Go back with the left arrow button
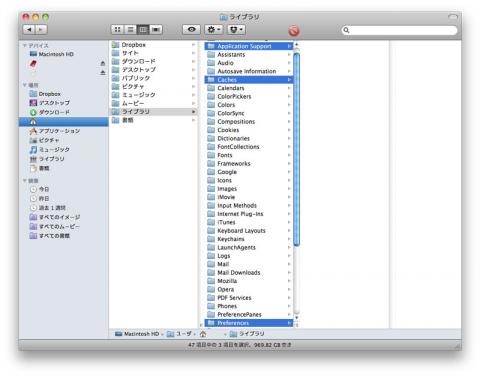Viewport: 480px width, 376px height. coord(29,29)
